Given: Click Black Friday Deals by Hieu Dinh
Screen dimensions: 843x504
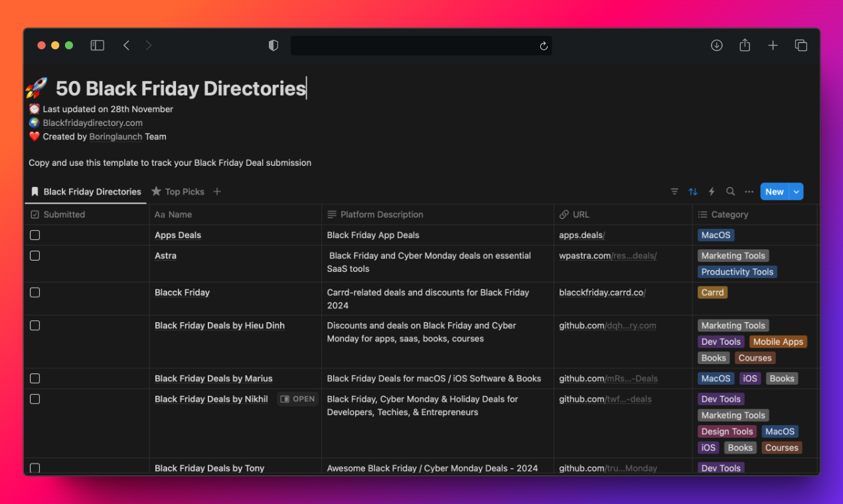Looking at the screenshot, I should pyautogui.click(x=220, y=325).
